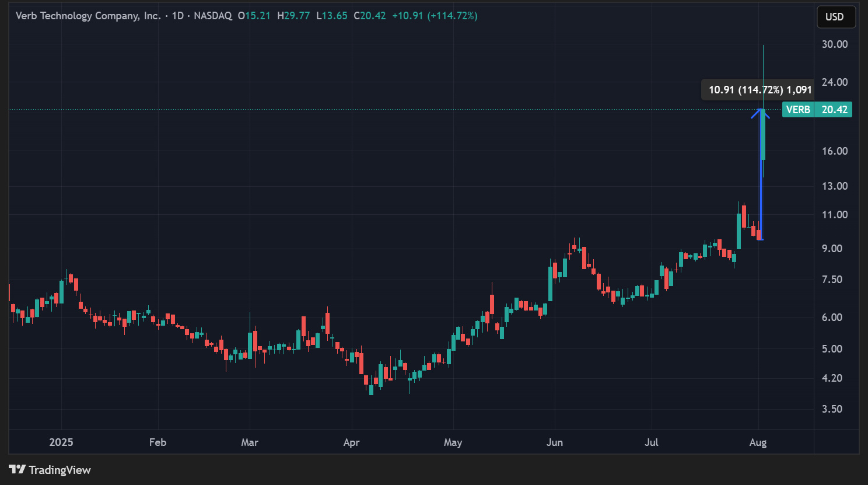This screenshot has width=868, height=485.
Task: Click the 20.42 current price tag
Action: 834,110
